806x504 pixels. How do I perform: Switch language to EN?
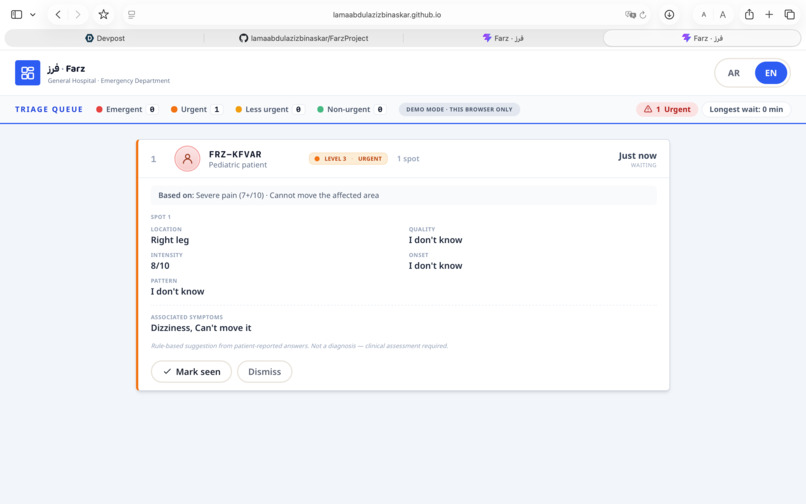(771, 73)
